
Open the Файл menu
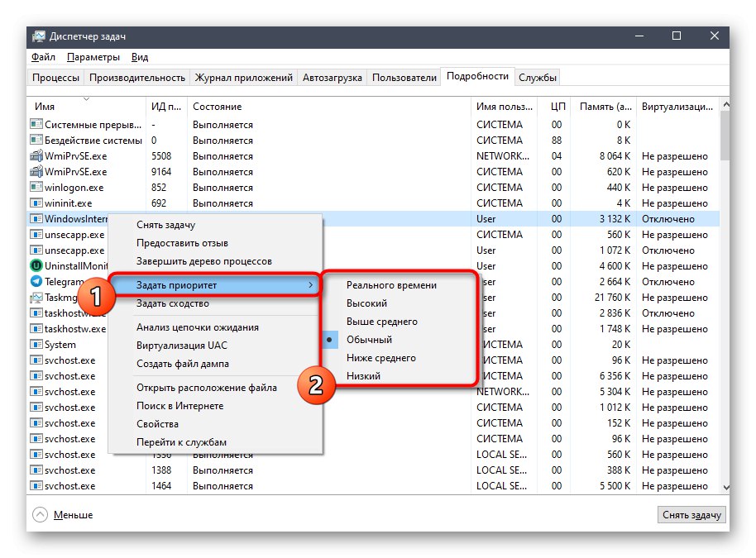42,57
